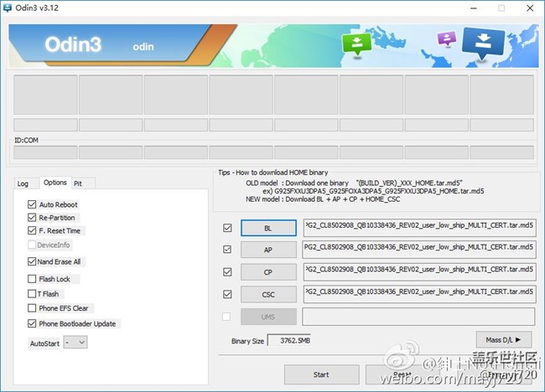Click the first ID:COM port box
The height and width of the screenshot is (392, 545).
click(45, 152)
